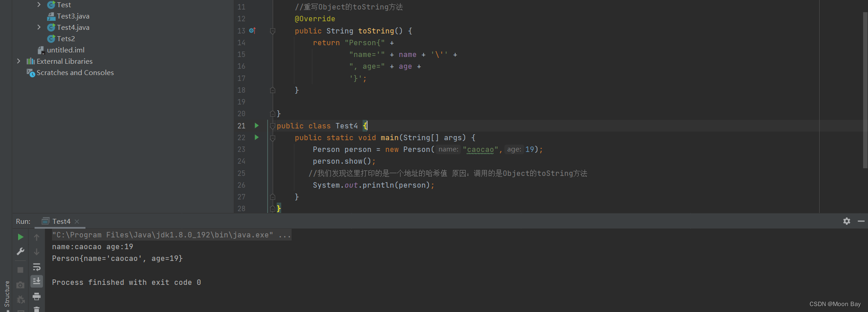Image resolution: width=868 pixels, height=312 pixels.
Task: Expand External Libraries in project tree
Action: [x=19, y=61]
